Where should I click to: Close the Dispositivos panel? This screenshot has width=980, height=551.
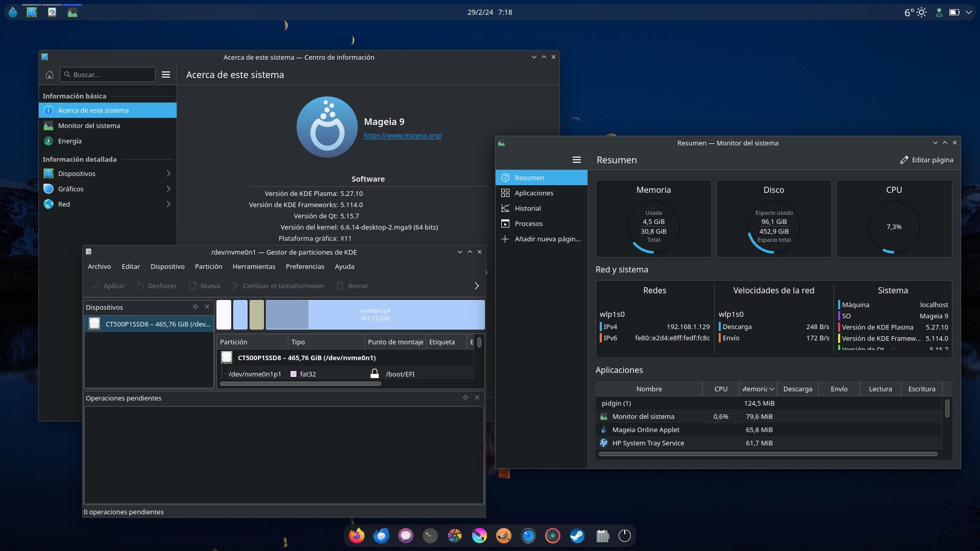[x=207, y=307]
